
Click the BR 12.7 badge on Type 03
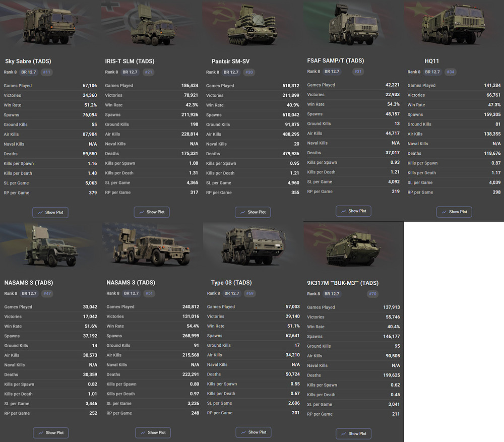point(232,293)
